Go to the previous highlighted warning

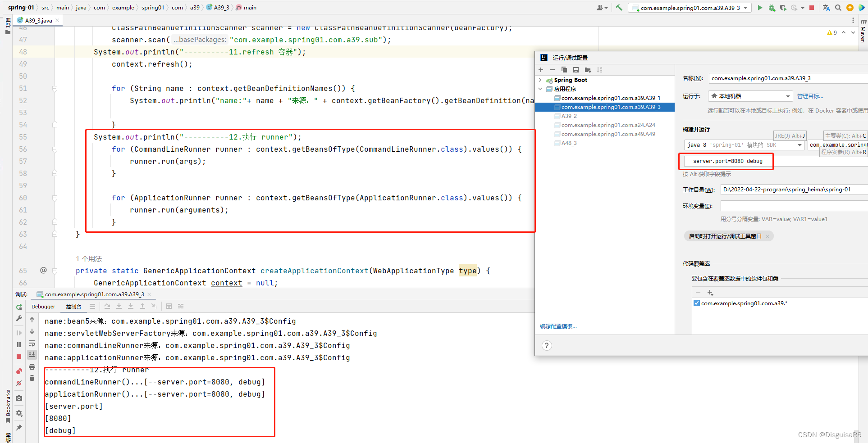[844, 32]
